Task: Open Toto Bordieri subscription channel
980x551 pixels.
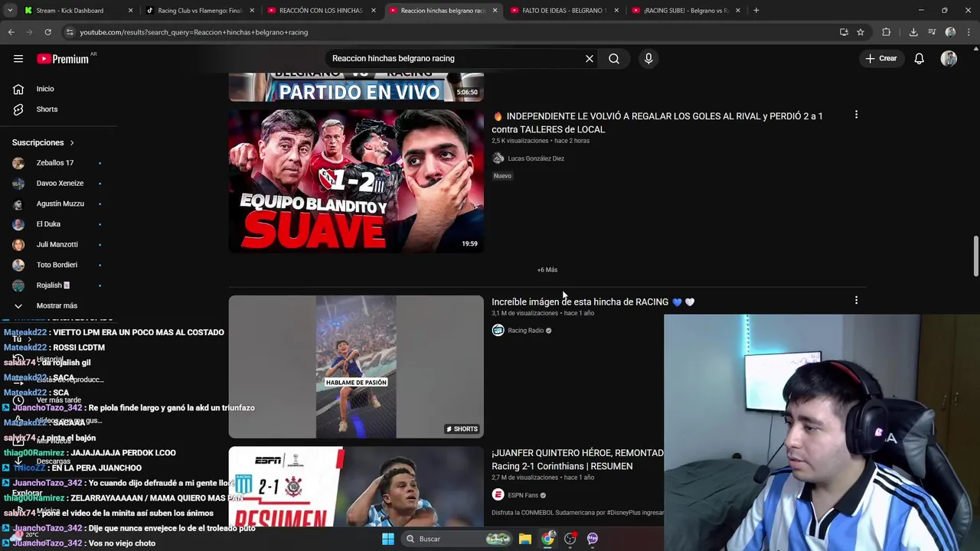Action: [57, 265]
